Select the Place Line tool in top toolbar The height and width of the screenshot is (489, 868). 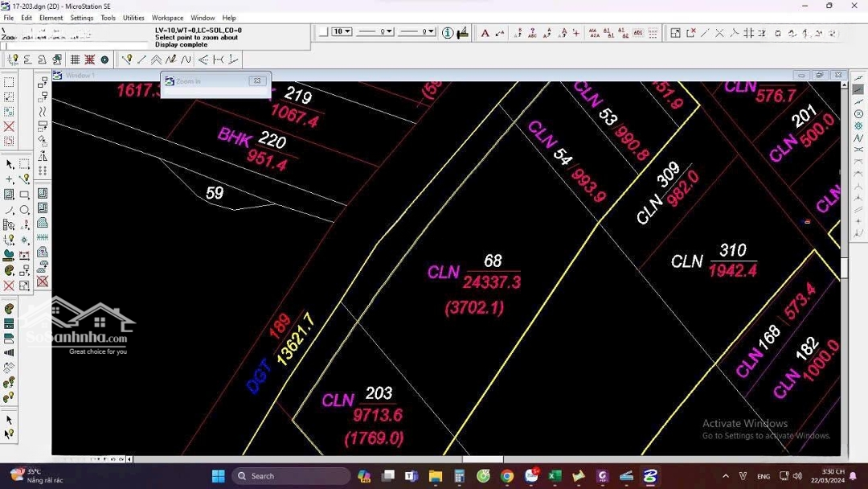tap(141, 60)
